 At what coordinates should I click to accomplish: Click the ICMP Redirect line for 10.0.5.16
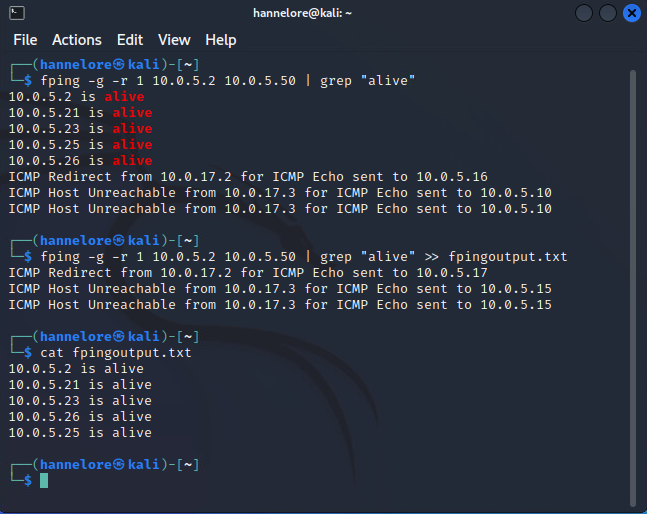coord(248,177)
